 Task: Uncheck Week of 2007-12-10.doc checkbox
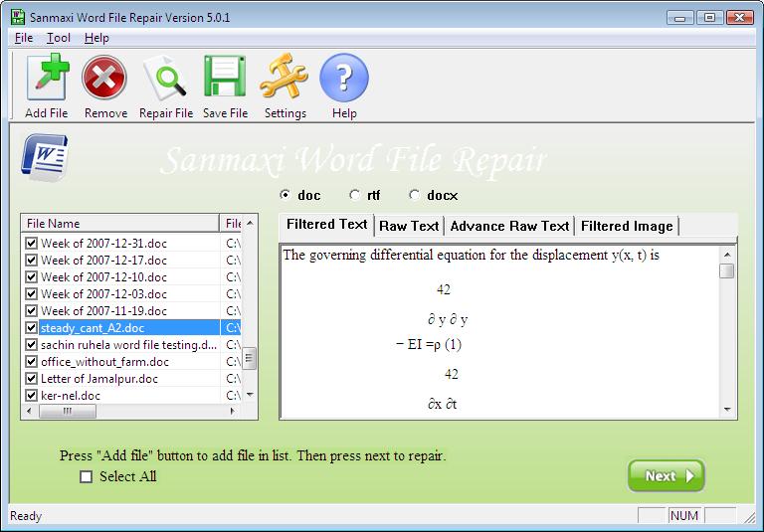point(31,276)
